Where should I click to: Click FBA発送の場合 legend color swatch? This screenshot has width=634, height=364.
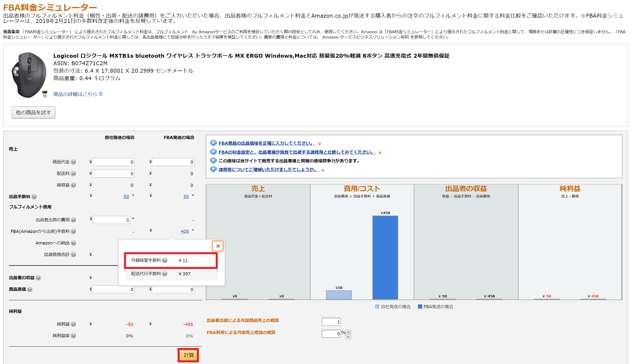pos(420,307)
